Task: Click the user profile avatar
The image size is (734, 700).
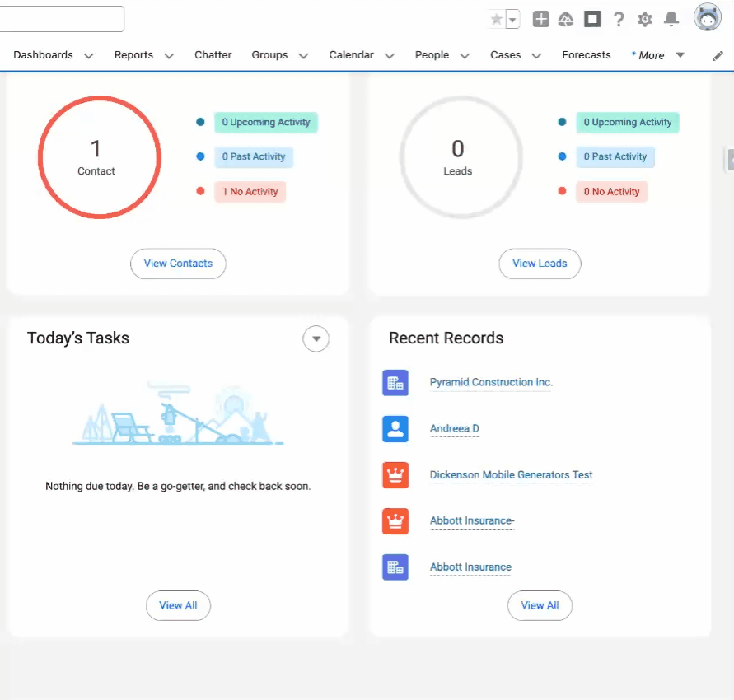Action: (x=707, y=17)
